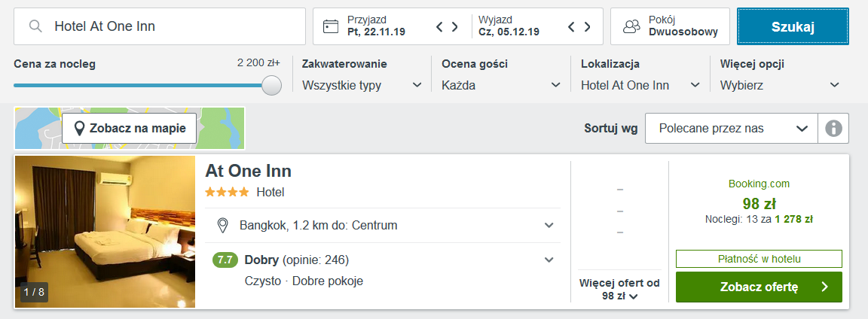The image size is (868, 319).
Task: Expand the 7.7 Dobry reviews row
Action: (x=383, y=270)
